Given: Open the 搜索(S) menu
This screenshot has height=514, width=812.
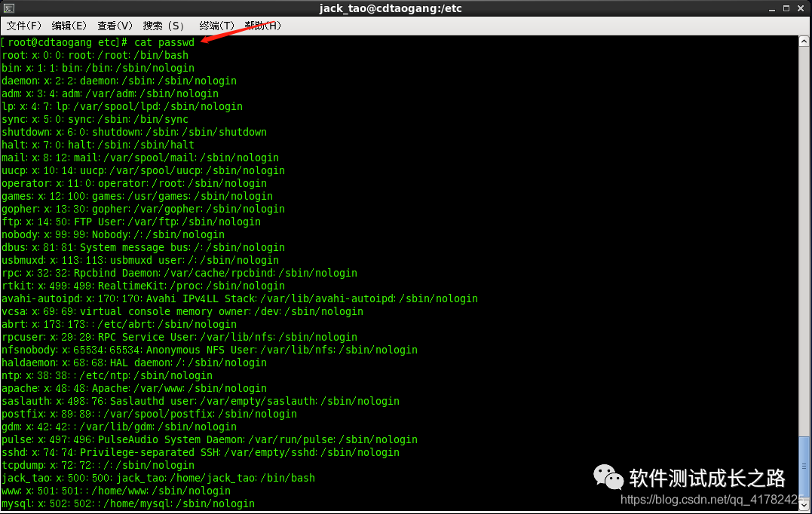Looking at the screenshot, I should pos(163,26).
